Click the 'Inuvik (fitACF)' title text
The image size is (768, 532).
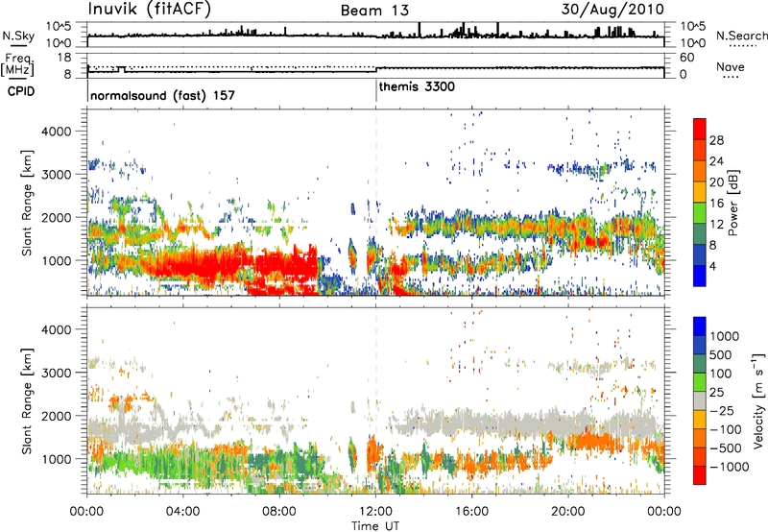[150, 10]
